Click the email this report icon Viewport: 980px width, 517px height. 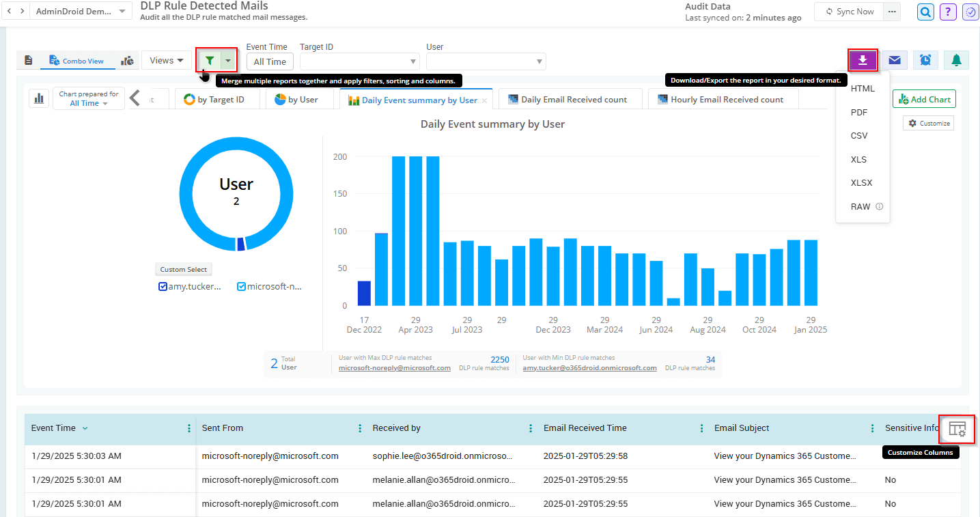coord(894,60)
